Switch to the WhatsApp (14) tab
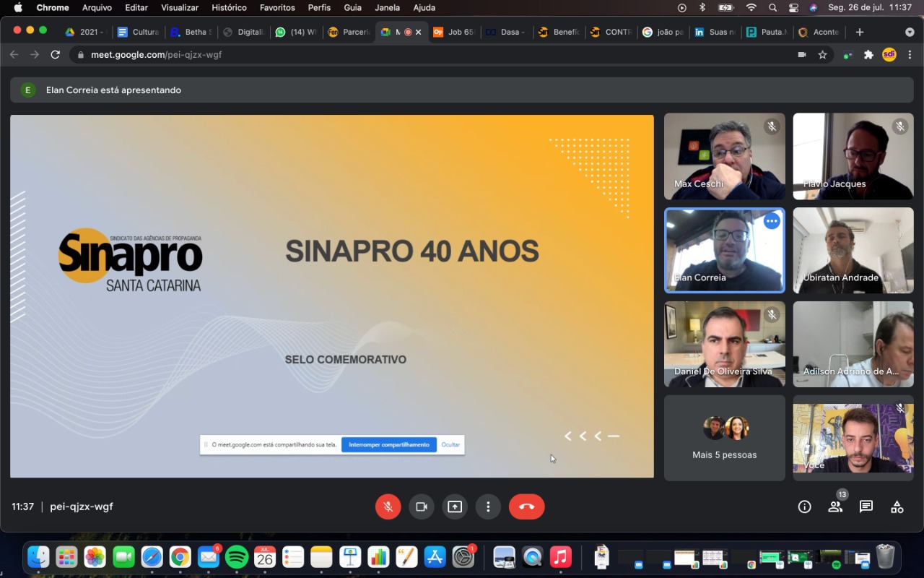924x578 pixels. pos(296,32)
